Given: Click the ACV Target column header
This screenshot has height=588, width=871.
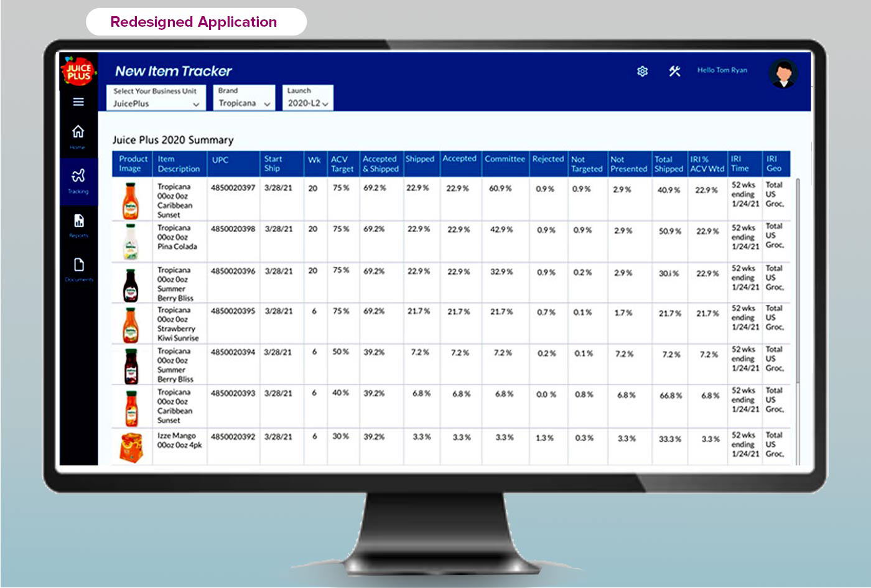Looking at the screenshot, I should pyautogui.click(x=342, y=164).
